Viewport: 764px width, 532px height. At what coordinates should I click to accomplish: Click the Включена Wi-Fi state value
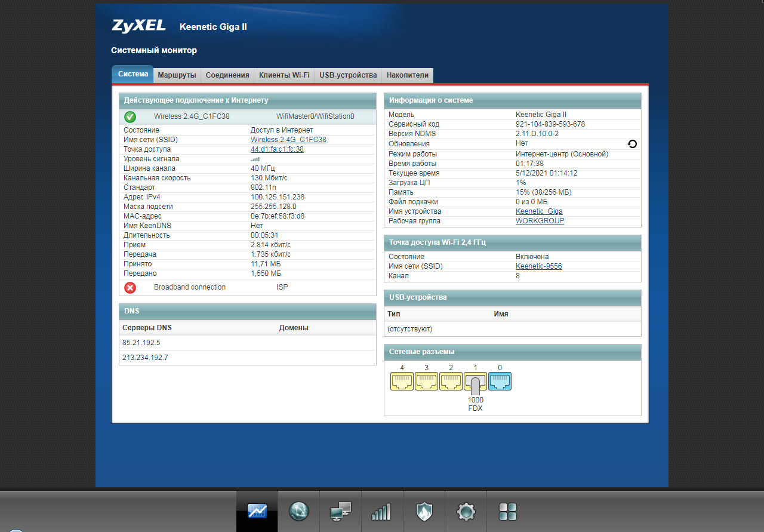tap(532, 257)
